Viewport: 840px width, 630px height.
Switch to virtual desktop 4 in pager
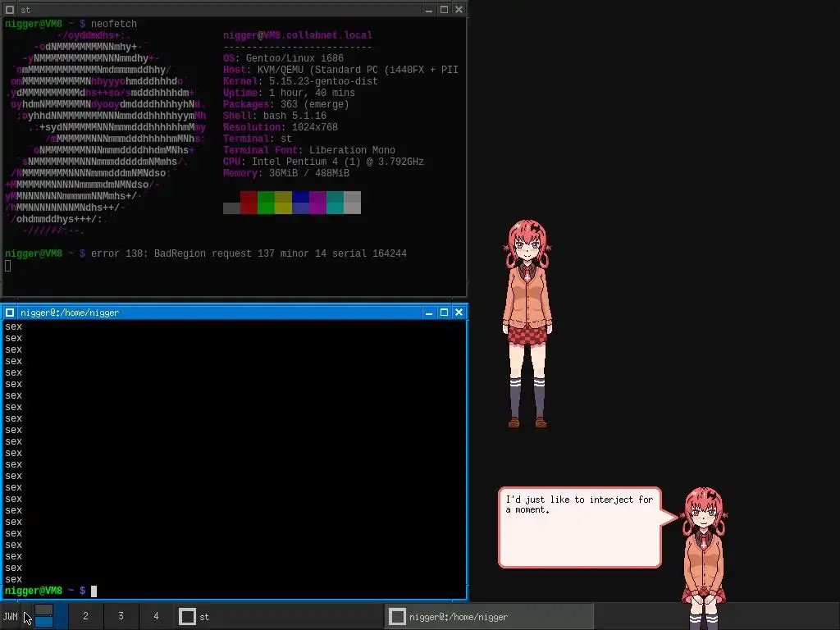click(x=156, y=616)
